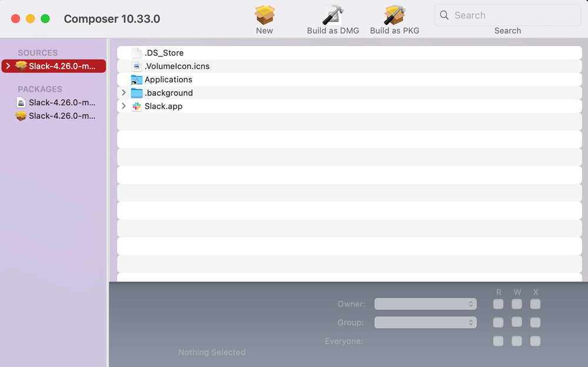Click the New toolbar label
The image size is (588, 367).
click(264, 31)
